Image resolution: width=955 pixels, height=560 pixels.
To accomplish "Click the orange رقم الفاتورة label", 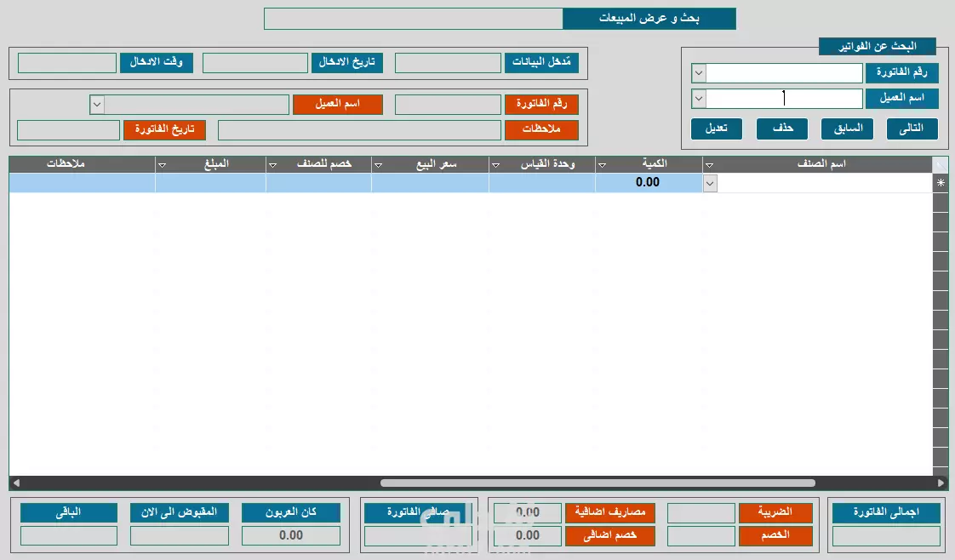I will [541, 104].
